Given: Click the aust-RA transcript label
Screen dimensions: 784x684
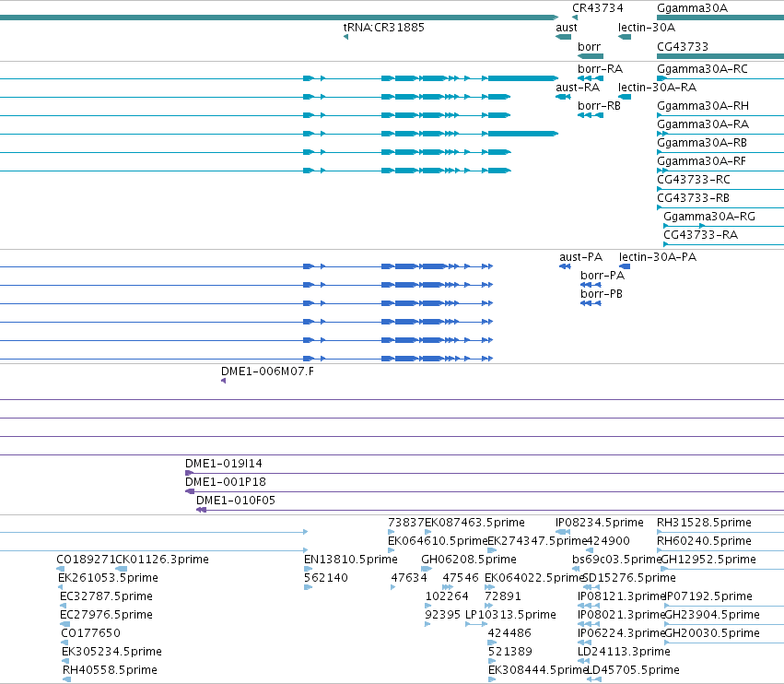Looking at the screenshot, I should point(578,88).
